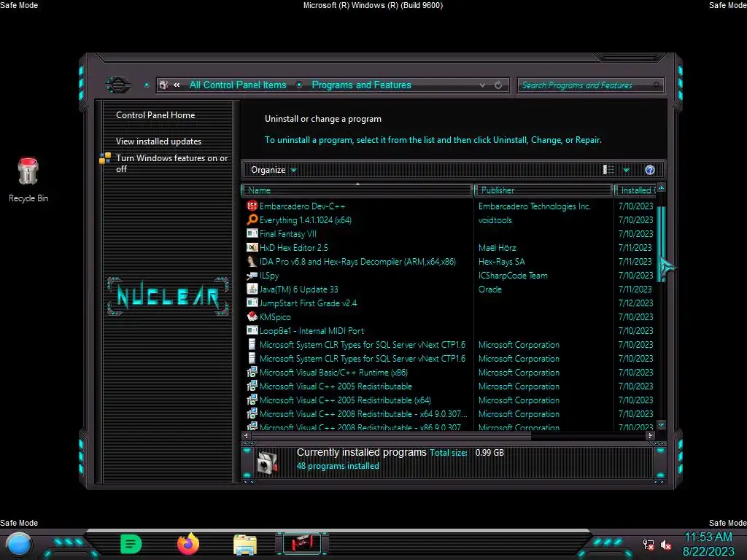Click the ILSpy program icon

(x=252, y=275)
